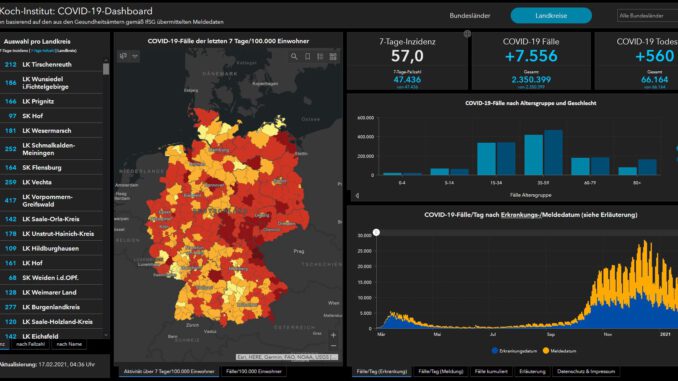Toggle the Erkrankungsdatum legend marker

coord(495,351)
